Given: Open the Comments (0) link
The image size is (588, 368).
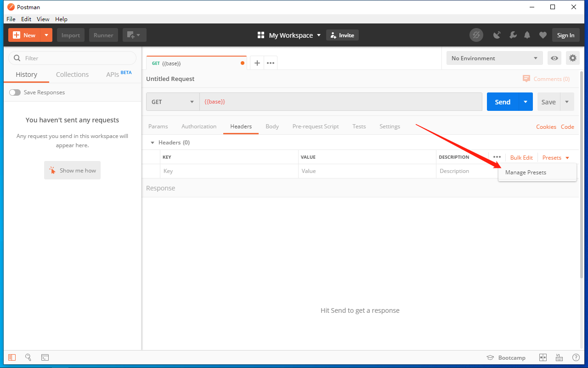Looking at the screenshot, I should tap(546, 79).
